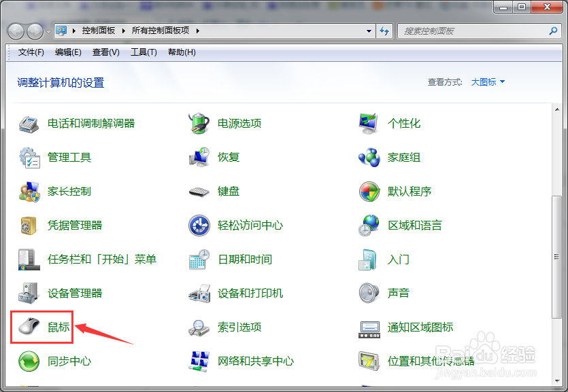The height and width of the screenshot is (392, 568).
Task: Open the Recovery (恢复) icon
Action: pos(199,158)
